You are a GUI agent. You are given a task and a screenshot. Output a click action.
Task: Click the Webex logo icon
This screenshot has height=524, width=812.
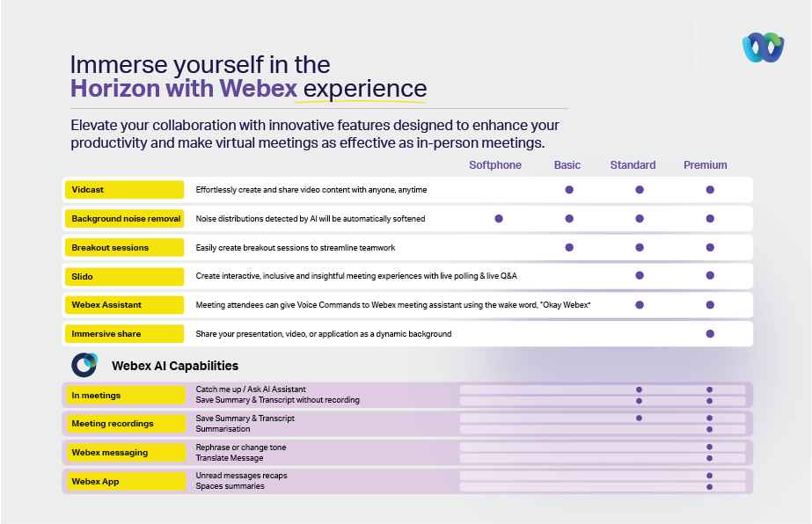[762, 47]
